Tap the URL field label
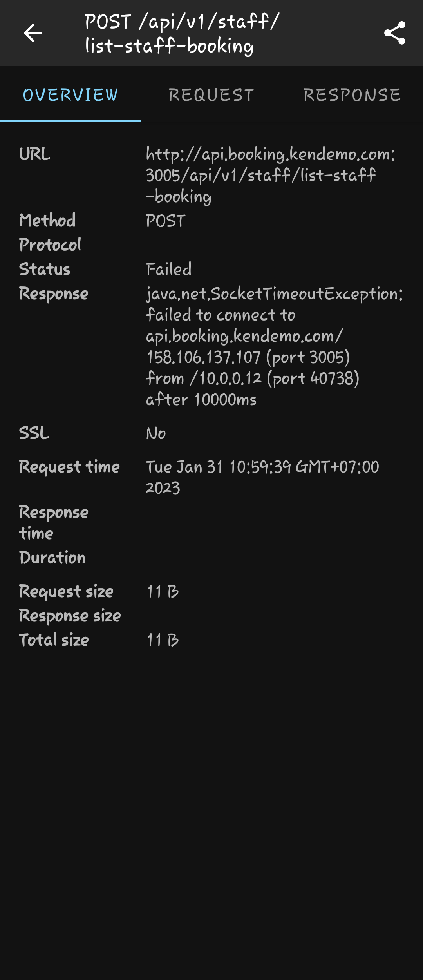 35,154
